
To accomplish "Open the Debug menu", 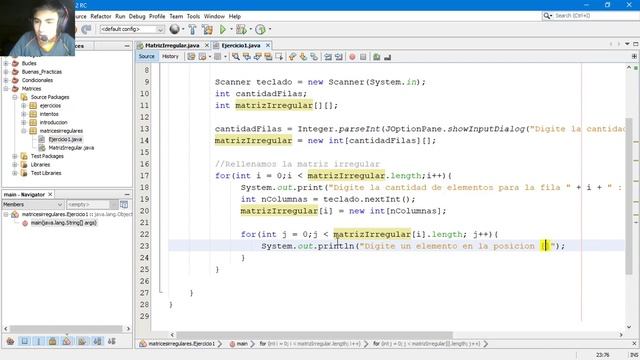I will 137,16.
